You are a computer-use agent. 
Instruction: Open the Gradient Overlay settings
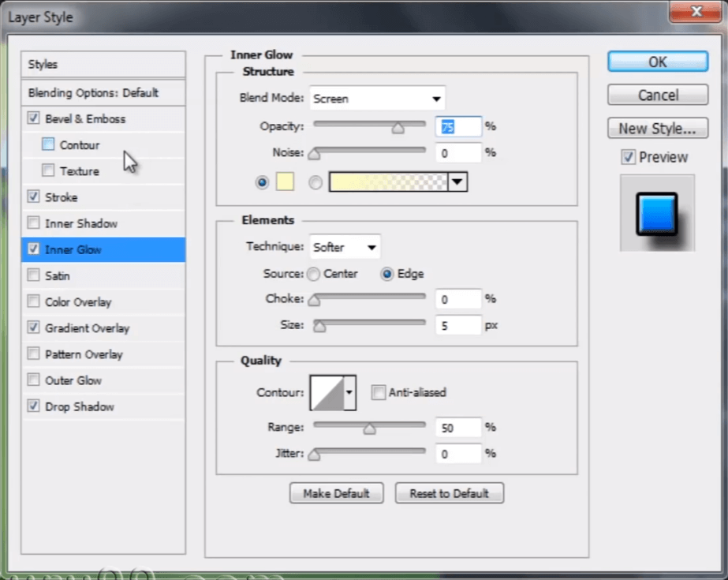87,328
